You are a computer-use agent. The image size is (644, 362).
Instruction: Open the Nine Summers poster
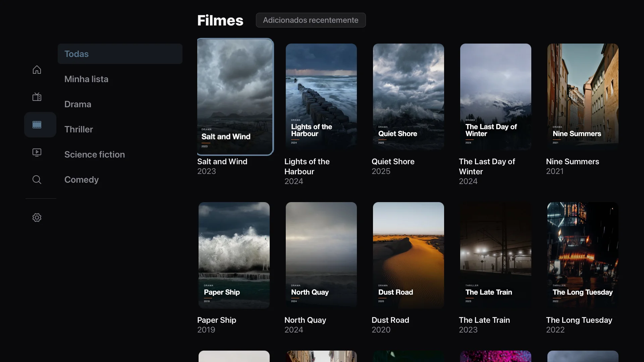click(x=583, y=97)
